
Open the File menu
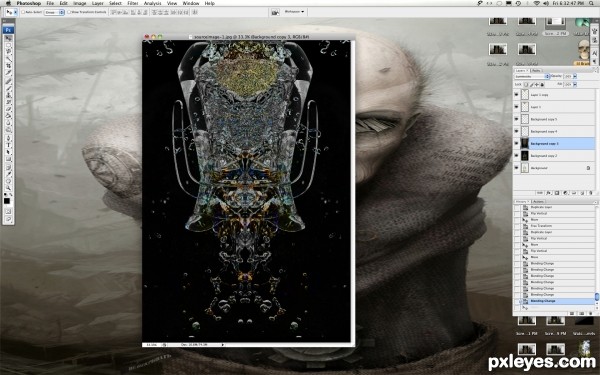click(50, 3)
